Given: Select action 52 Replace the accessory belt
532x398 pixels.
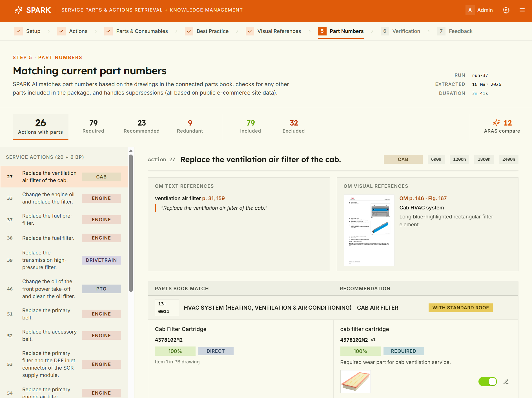Looking at the screenshot, I should pos(64,336).
